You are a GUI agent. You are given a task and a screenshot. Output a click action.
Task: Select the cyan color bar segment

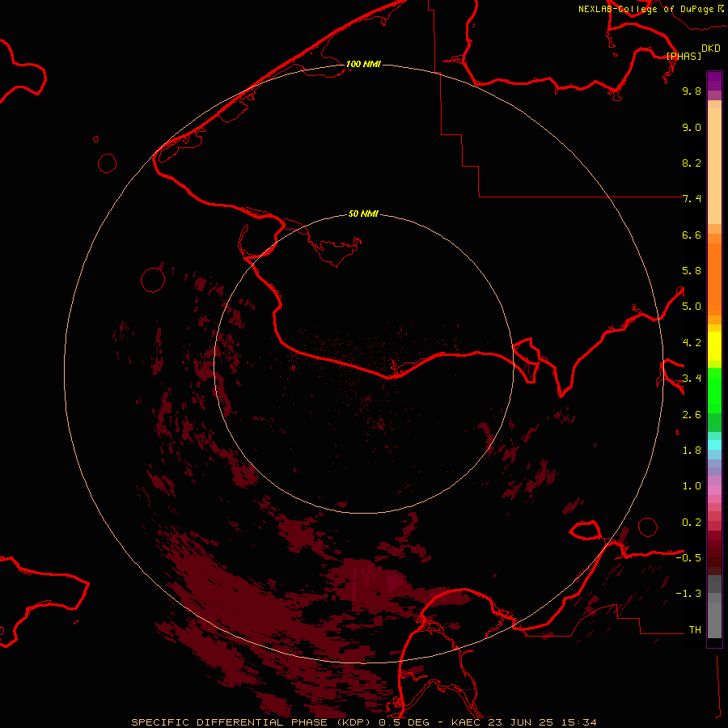(x=714, y=445)
